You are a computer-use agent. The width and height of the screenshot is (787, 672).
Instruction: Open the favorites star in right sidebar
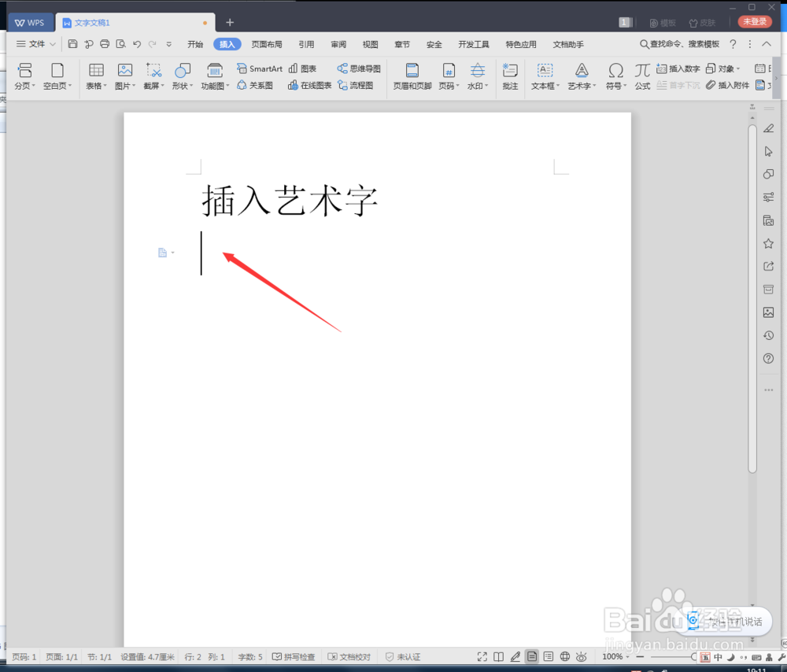click(768, 243)
